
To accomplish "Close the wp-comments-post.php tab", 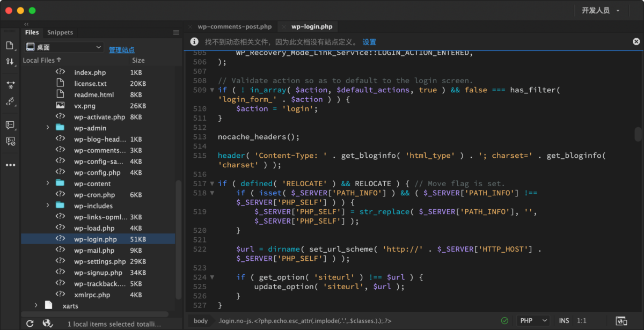I will pos(191,26).
